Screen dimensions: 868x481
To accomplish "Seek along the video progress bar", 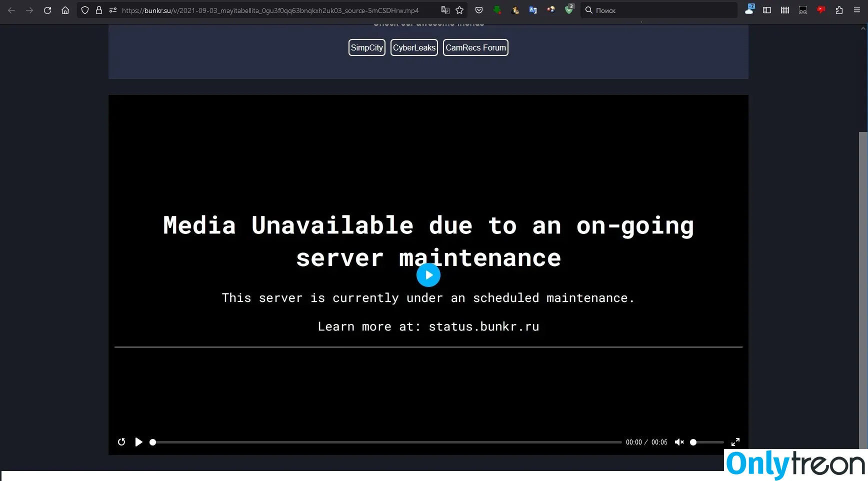I will coord(386,442).
